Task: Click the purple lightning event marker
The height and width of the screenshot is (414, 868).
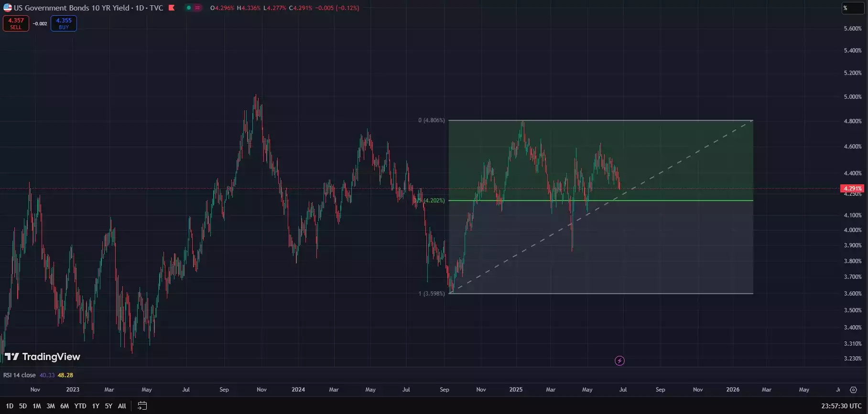Action: (x=619, y=361)
